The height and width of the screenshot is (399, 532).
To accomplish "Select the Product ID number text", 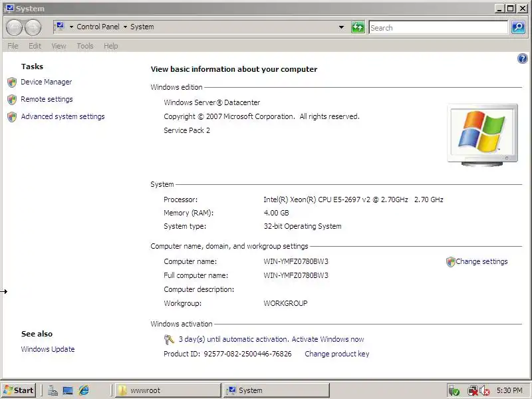I will point(247,354).
